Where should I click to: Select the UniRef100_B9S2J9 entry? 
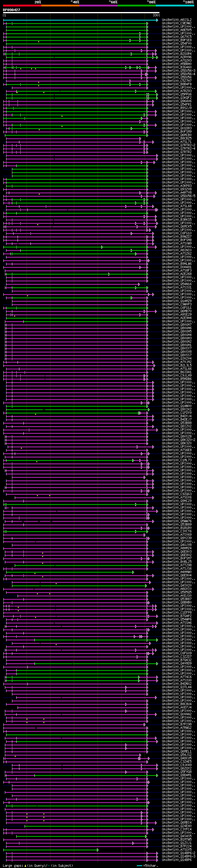point(177,108)
